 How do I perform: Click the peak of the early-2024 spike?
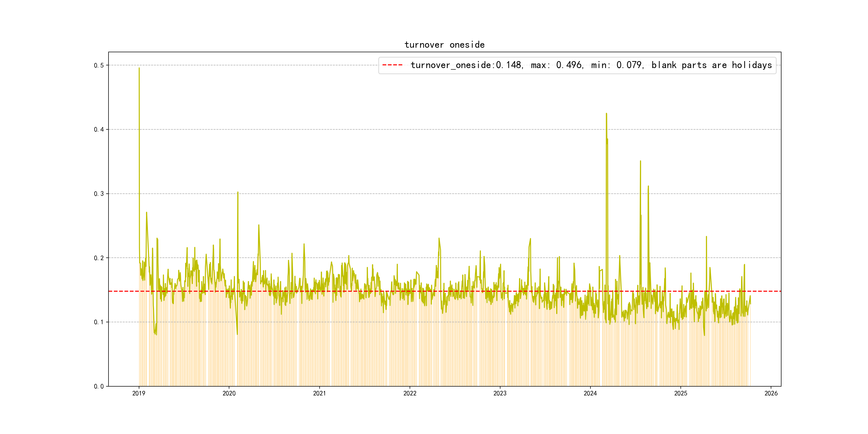(607, 114)
